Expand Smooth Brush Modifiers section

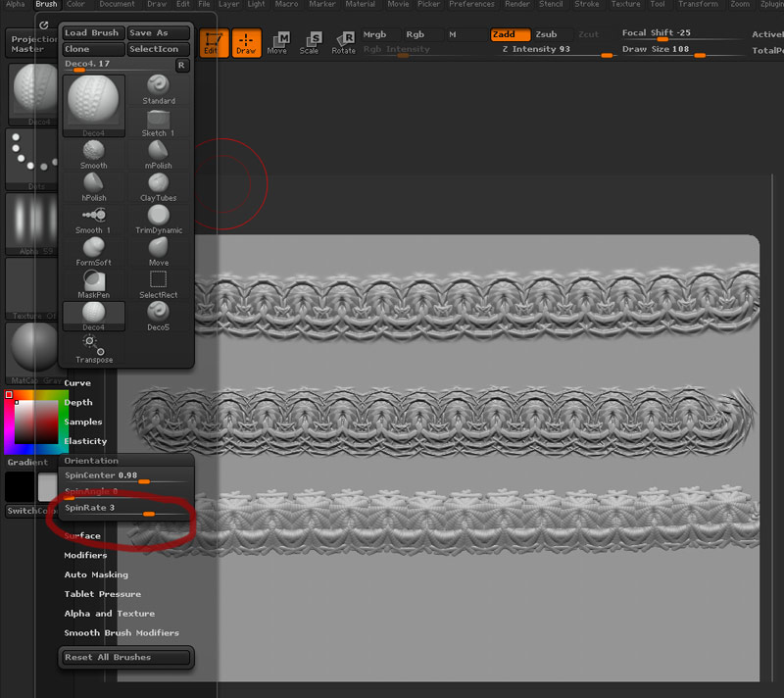coord(122,633)
